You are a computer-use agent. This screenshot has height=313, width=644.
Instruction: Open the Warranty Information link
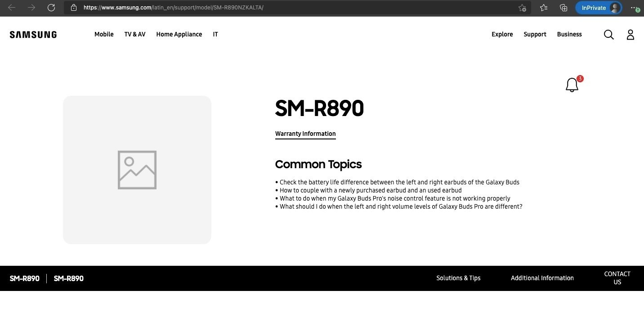click(x=305, y=134)
